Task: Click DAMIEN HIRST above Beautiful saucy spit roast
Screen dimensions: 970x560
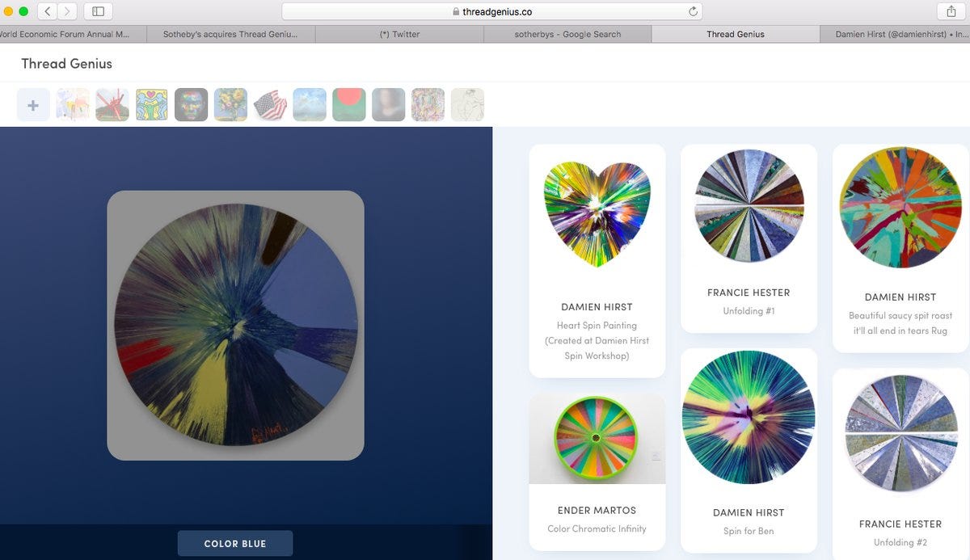Action: tap(900, 297)
